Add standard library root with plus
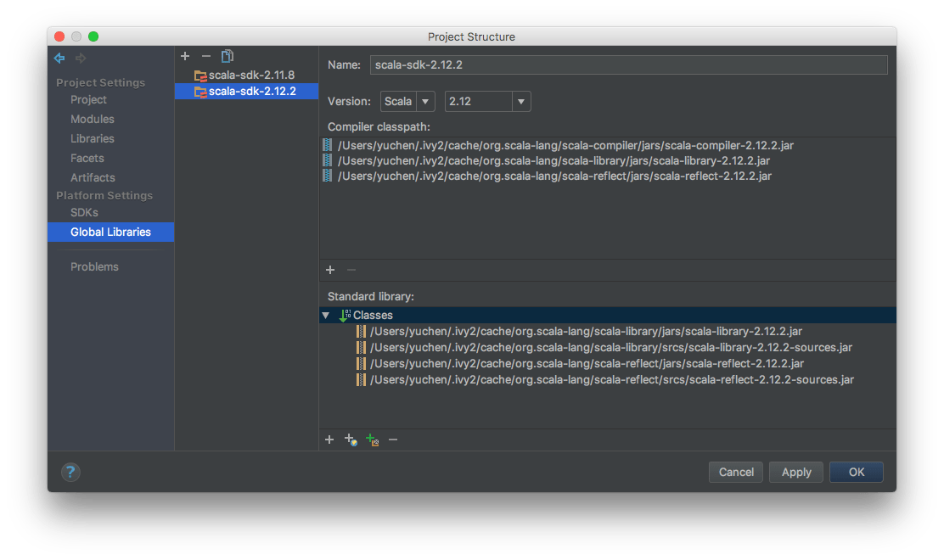 pos(329,440)
